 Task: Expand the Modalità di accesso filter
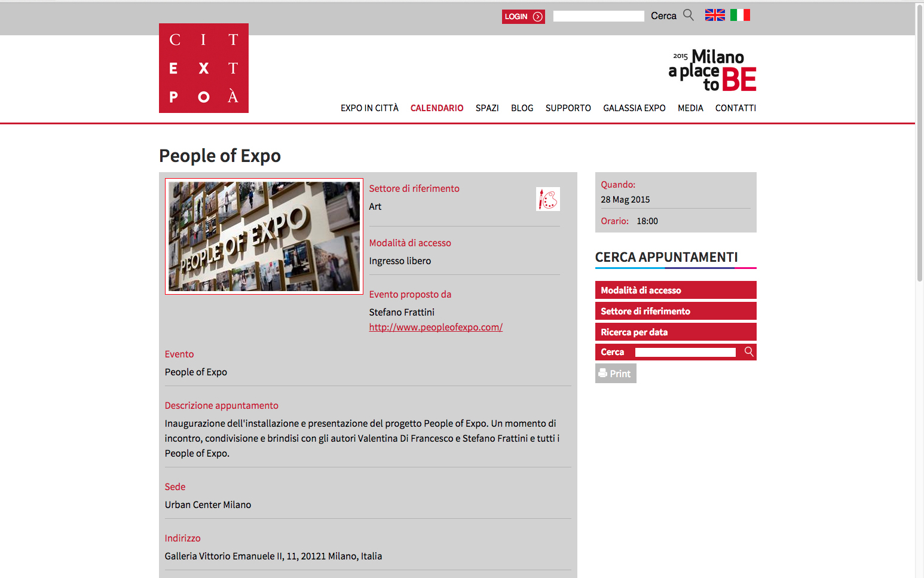coord(676,290)
